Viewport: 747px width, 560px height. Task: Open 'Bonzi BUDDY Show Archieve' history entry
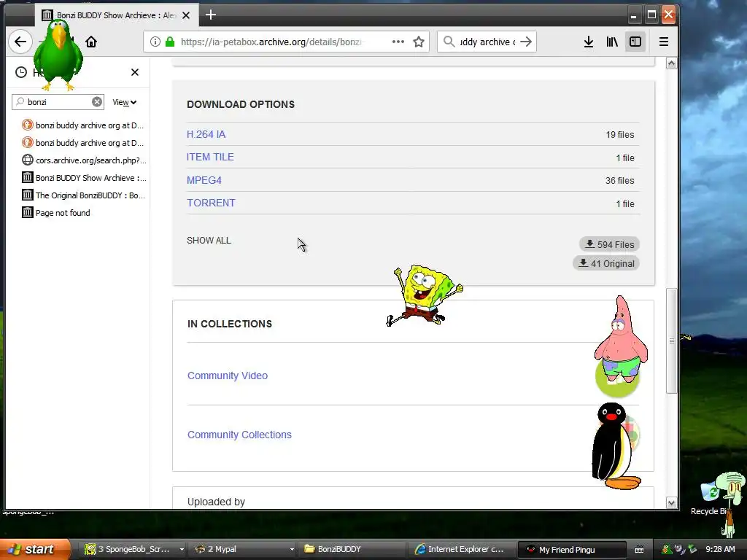pos(84,178)
